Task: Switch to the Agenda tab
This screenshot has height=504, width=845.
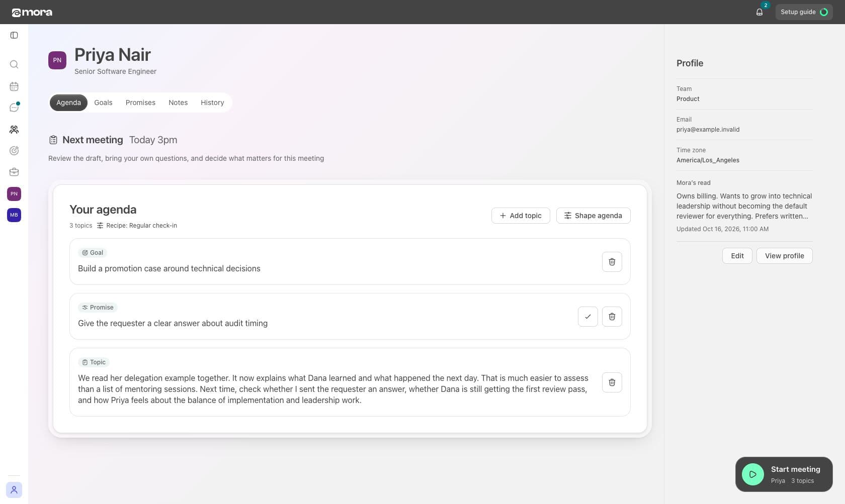Action: [68, 103]
